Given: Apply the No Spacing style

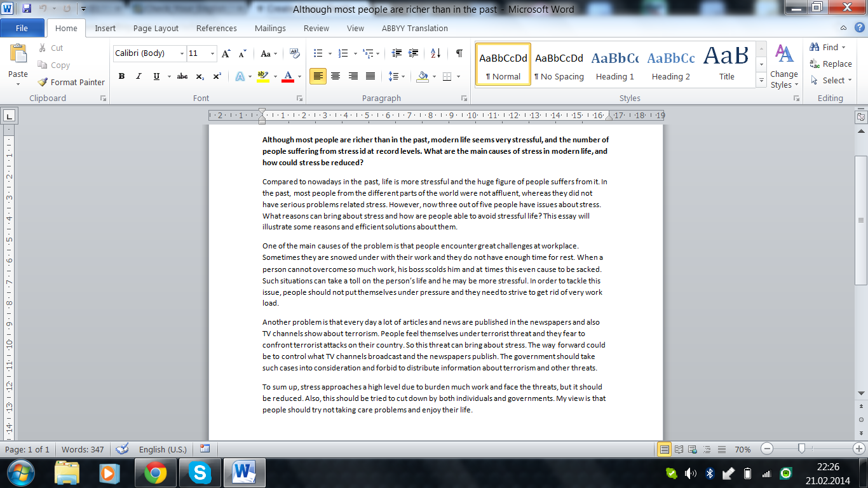Looking at the screenshot, I should tap(559, 64).
